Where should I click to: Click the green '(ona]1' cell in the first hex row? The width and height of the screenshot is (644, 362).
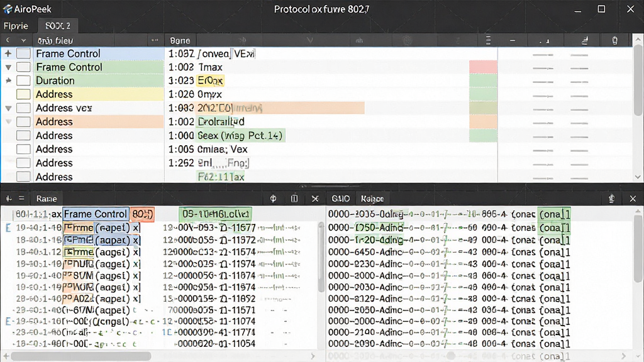[554, 214]
